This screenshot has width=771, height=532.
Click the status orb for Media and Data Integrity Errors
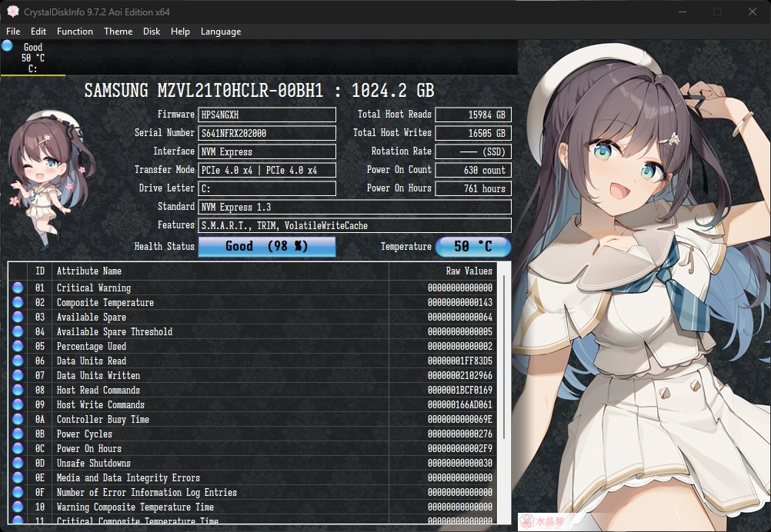tap(18, 477)
